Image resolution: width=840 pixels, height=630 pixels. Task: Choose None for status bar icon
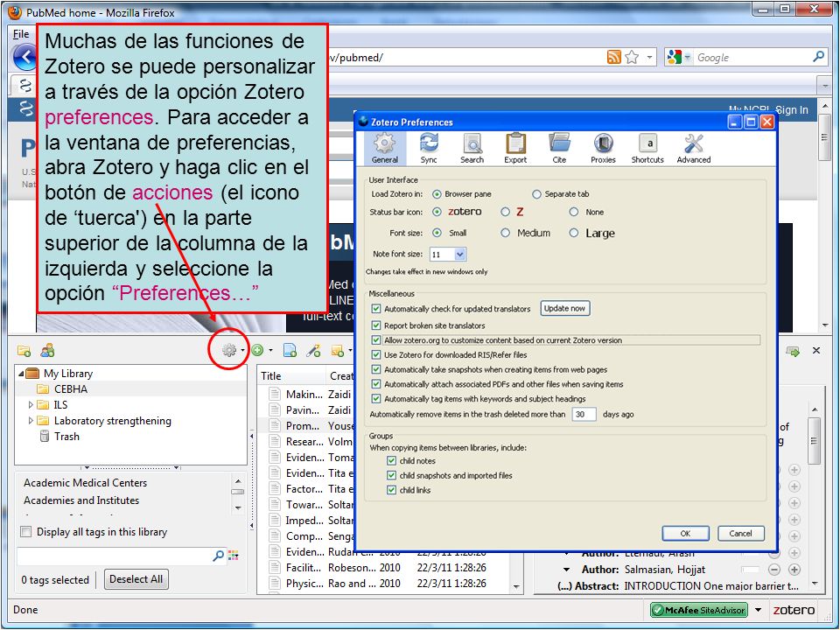click(574, 212)
